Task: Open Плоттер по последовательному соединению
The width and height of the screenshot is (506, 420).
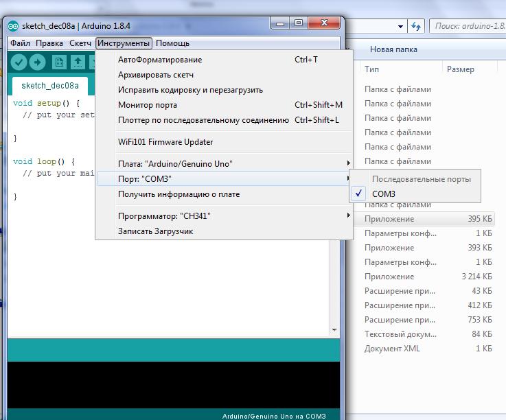Action: coord(225,120)
